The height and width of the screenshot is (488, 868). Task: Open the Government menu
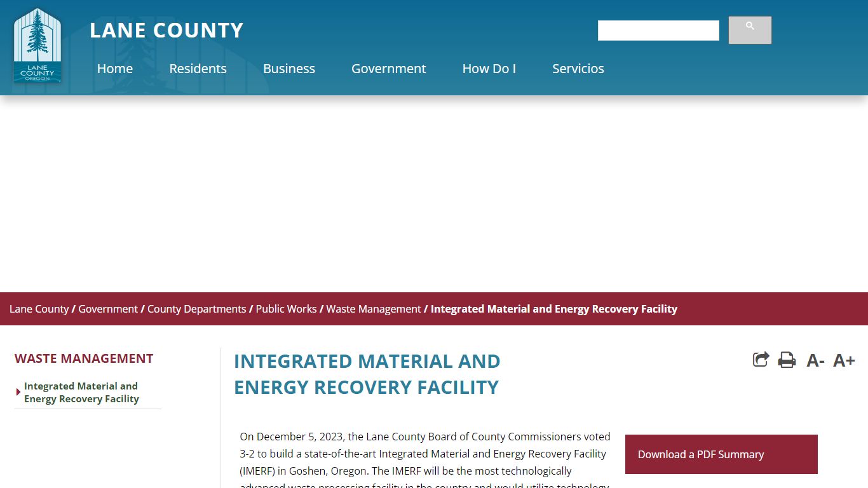[x=389, y=69]
